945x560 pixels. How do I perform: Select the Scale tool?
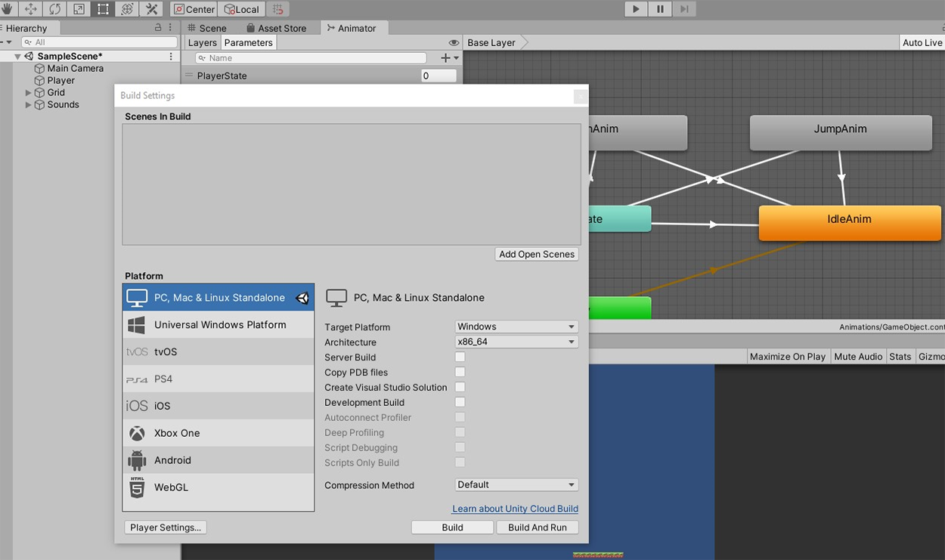point(79,9)
